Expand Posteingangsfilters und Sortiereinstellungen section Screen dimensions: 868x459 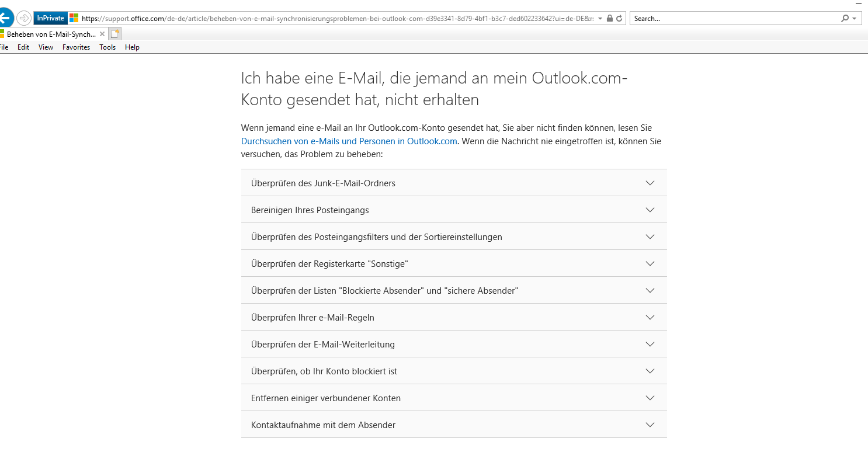tap(454, 237)
